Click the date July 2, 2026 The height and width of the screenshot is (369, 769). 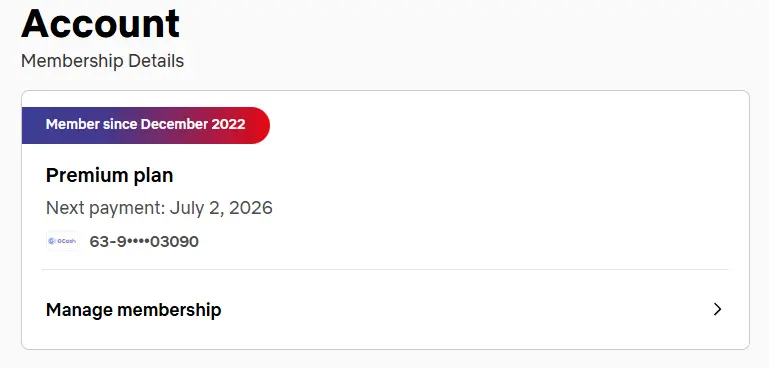[x=221, y=208]
